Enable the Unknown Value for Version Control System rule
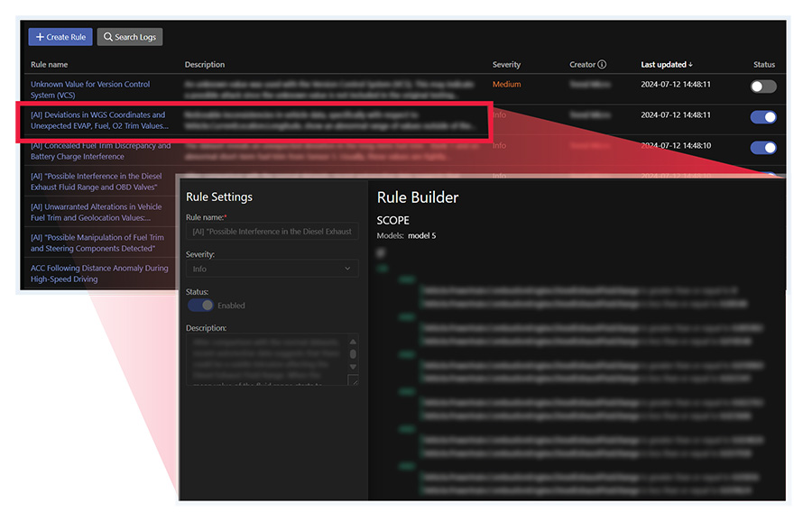This screenshot has width=812, height=521. pos(762,86)
